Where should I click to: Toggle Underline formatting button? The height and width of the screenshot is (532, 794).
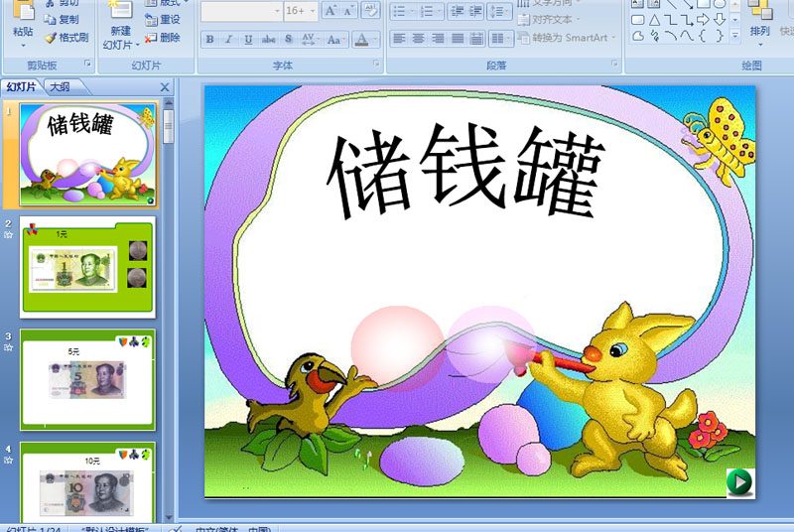click(248, 39)
